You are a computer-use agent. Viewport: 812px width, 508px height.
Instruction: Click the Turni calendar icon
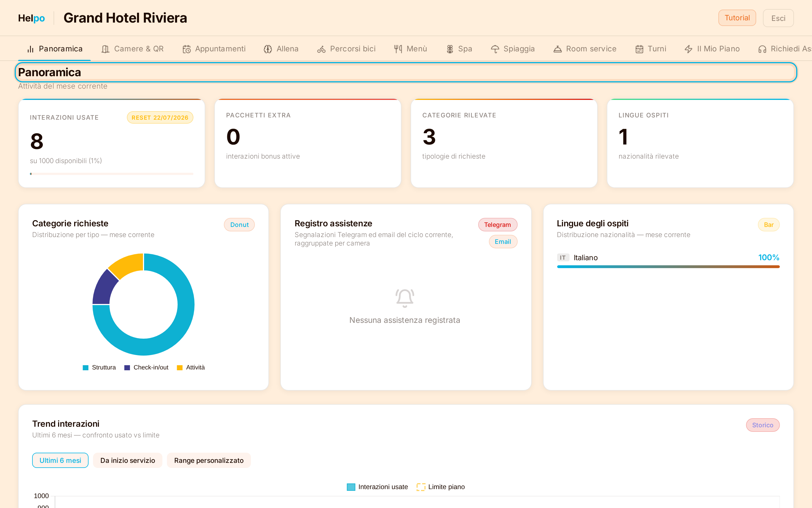tap(639, 49)
